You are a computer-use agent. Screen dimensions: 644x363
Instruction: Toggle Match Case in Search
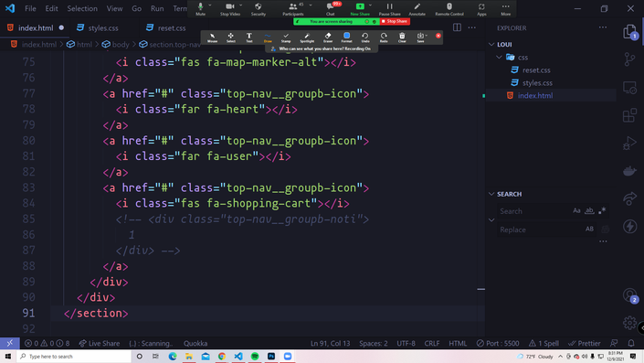[x=576, y=211]
